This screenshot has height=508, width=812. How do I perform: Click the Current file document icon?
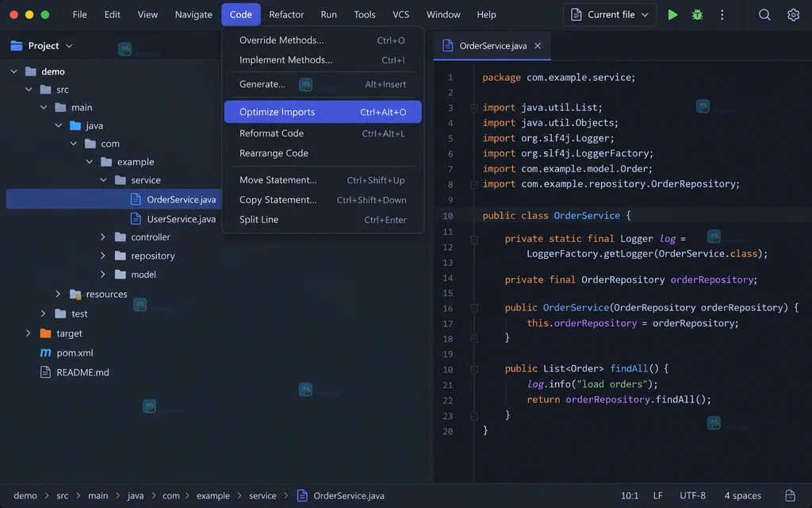576,14
